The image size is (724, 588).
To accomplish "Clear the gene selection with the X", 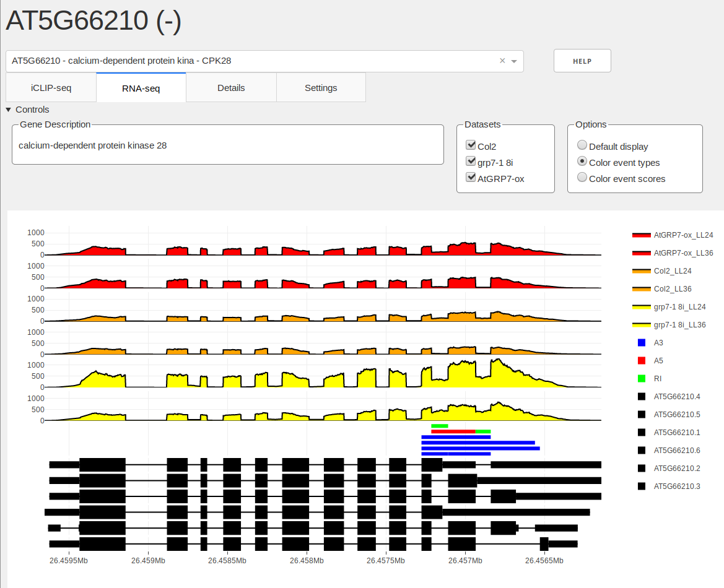I will [x=502, y=61].
